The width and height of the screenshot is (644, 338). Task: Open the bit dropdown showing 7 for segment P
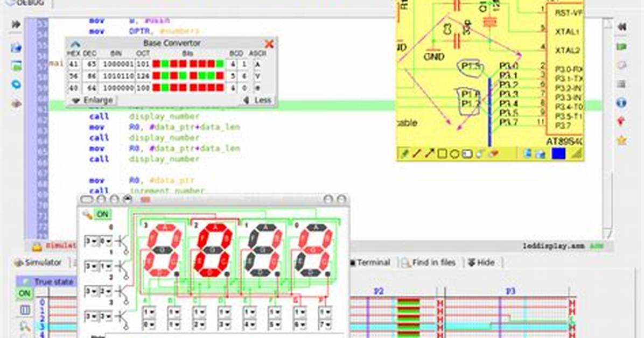click(325, 325)
